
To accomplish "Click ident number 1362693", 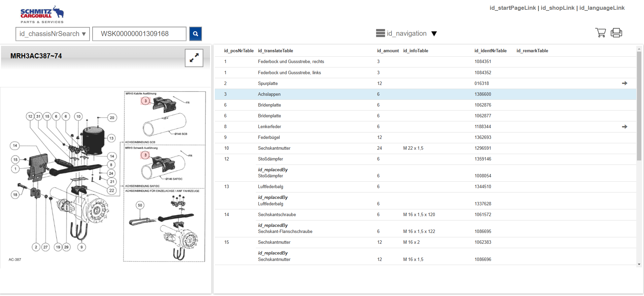I will pos(483,138).
